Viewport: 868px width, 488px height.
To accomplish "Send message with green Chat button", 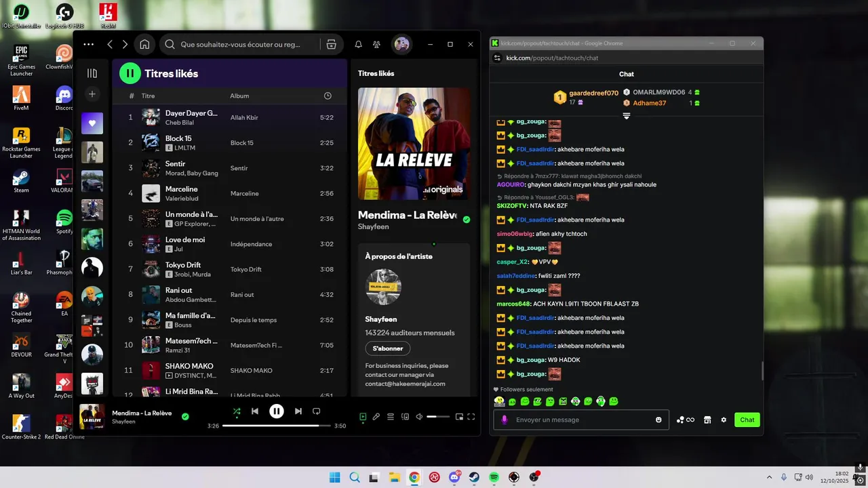I will (x=747, y=420).
